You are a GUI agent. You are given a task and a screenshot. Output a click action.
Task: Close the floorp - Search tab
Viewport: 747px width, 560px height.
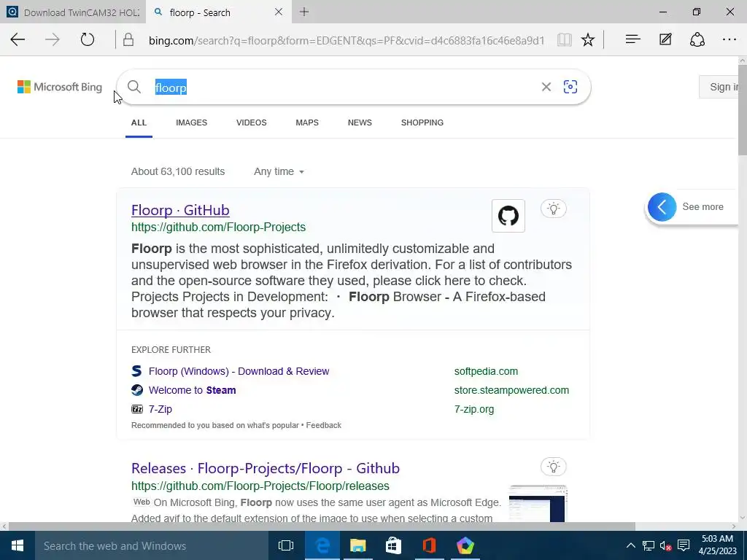(x=279, y=12)
